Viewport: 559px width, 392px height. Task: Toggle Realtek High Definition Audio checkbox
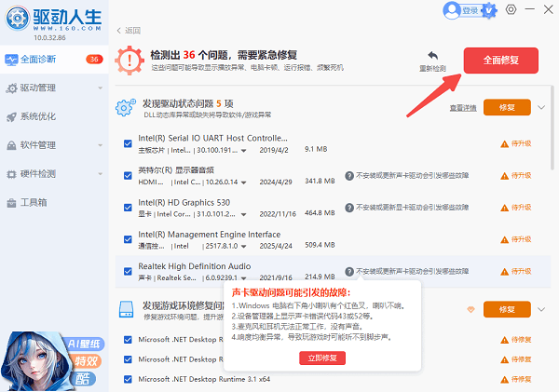pos(128,272)
